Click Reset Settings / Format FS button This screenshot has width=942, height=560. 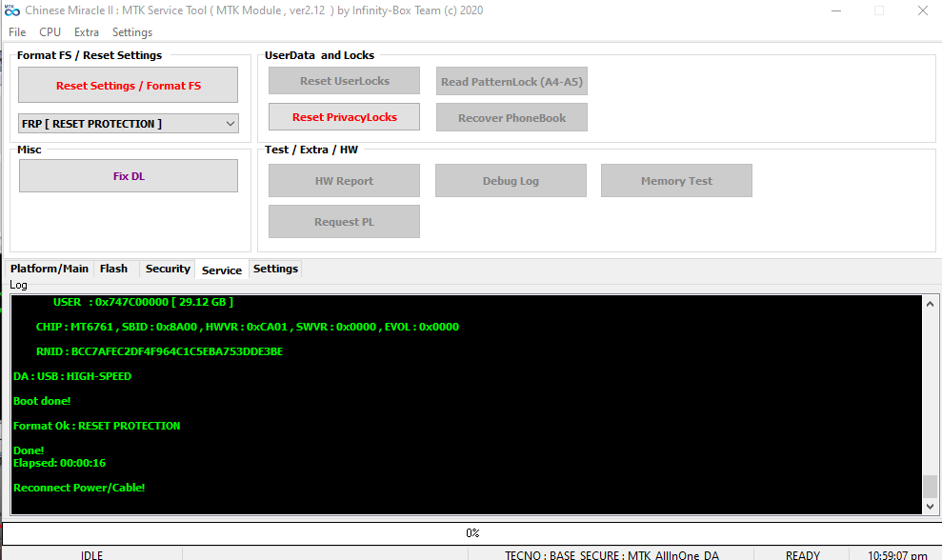coord(128,85)
